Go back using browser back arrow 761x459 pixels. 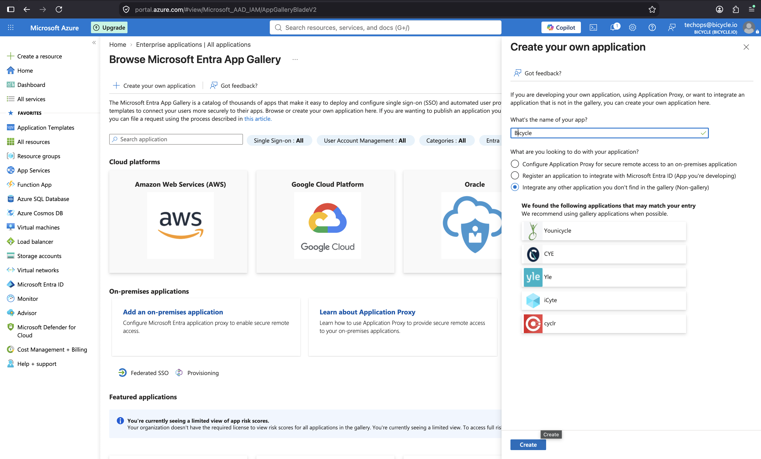pyautogui.click(x=27, y=9)
